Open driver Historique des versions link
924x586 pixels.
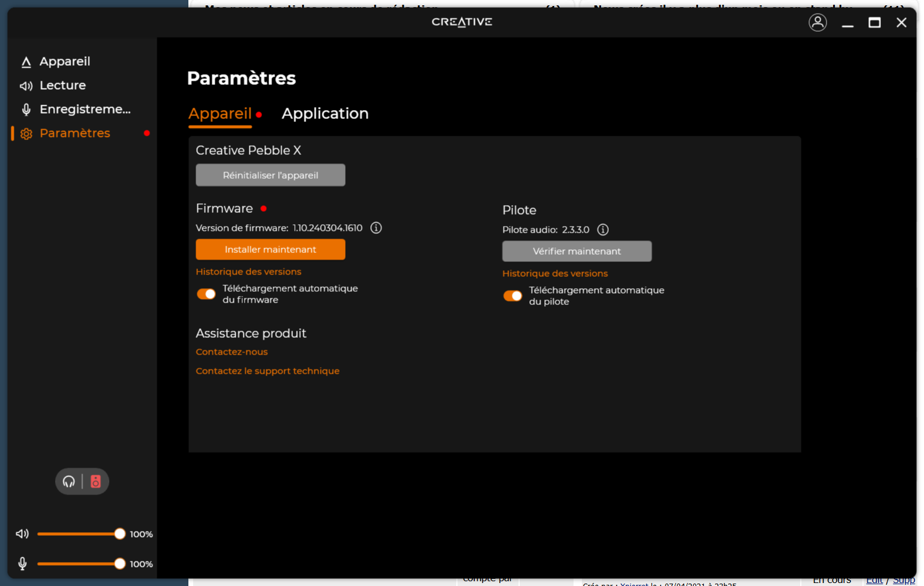555,273
